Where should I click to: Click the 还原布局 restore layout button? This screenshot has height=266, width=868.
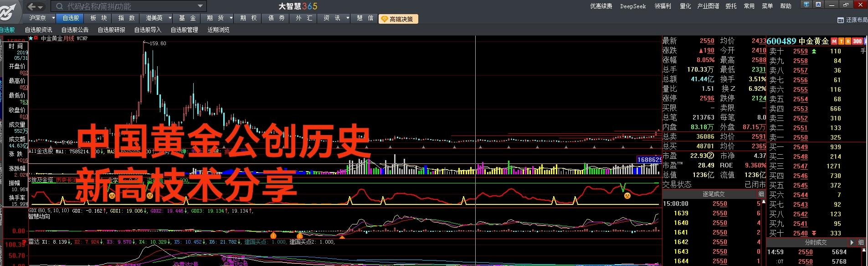tap(853, 20)
